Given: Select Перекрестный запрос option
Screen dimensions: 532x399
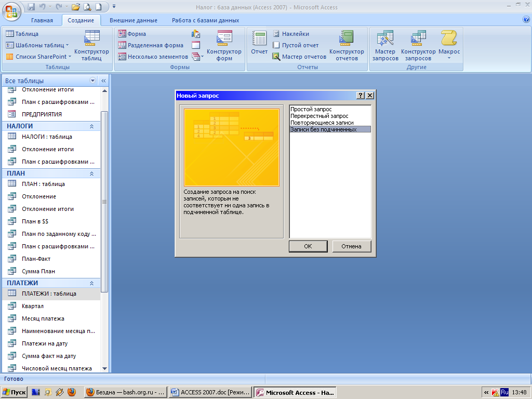Looking at the screenshot, I should point(320,116).
